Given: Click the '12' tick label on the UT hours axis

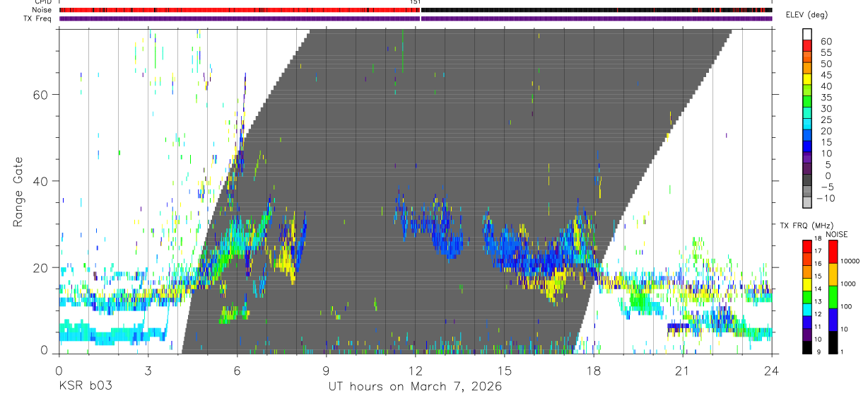Looking at the screenshot, I should tap(415, 370).
